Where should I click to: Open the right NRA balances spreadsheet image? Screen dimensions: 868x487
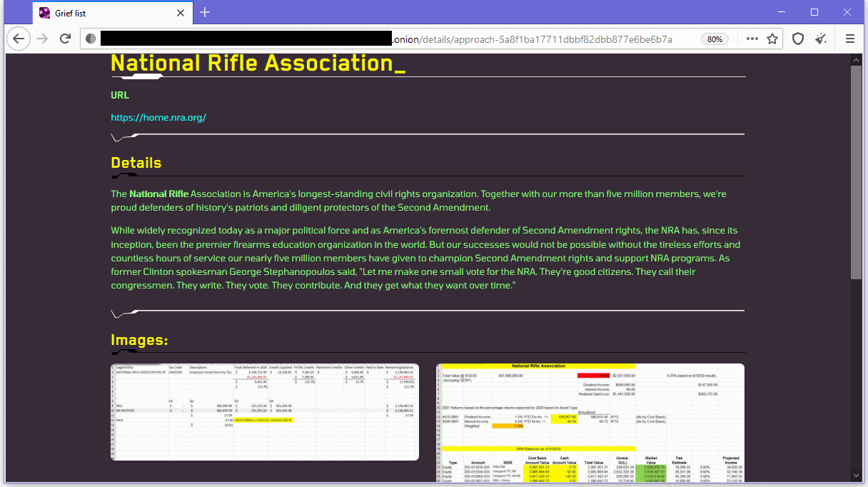coord(590,423)
